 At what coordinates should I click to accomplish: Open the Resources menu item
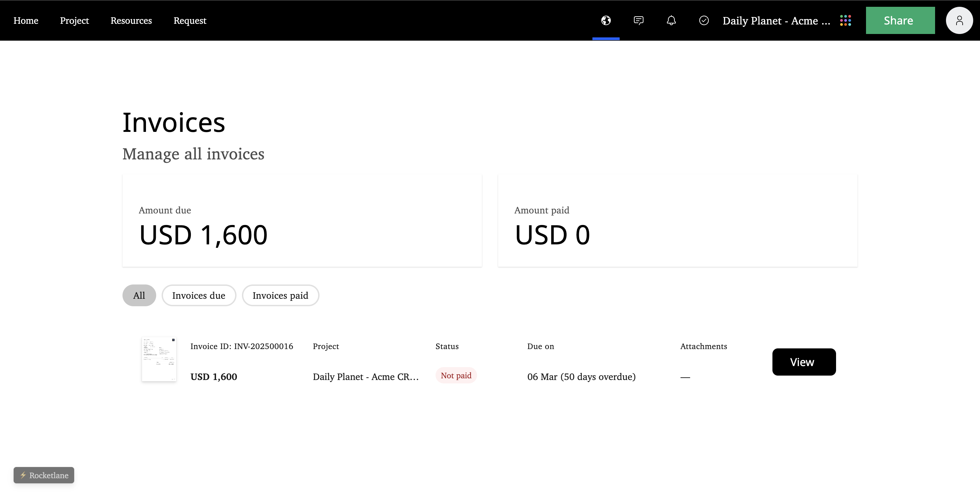(131, 20)
